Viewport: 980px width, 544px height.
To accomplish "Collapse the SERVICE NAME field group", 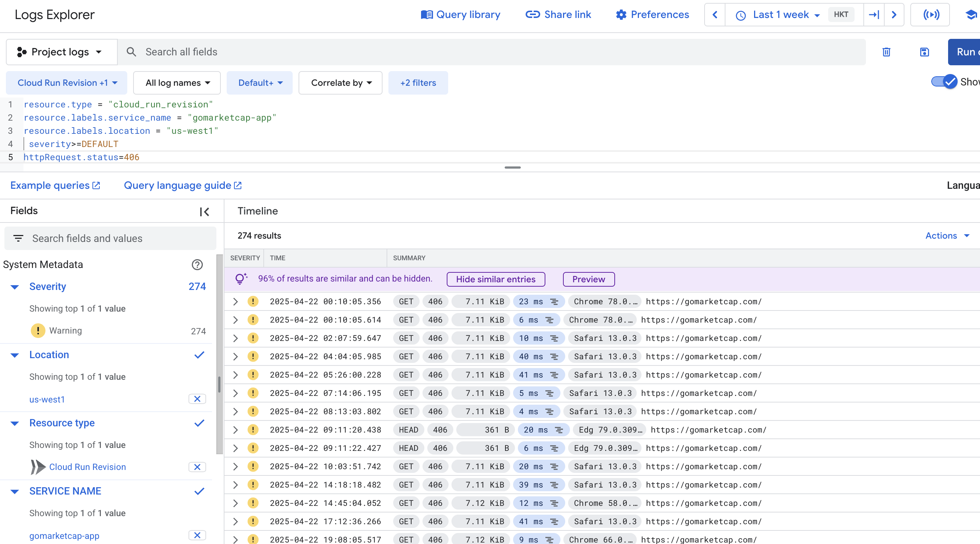I will [x=14, y=492].
